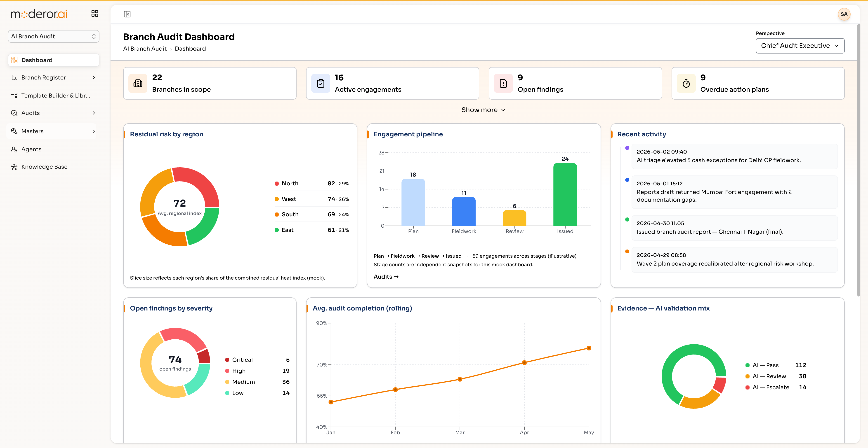Open the Open findings card
This screenshot has height=448, width=868.
[x=575, y=83]
